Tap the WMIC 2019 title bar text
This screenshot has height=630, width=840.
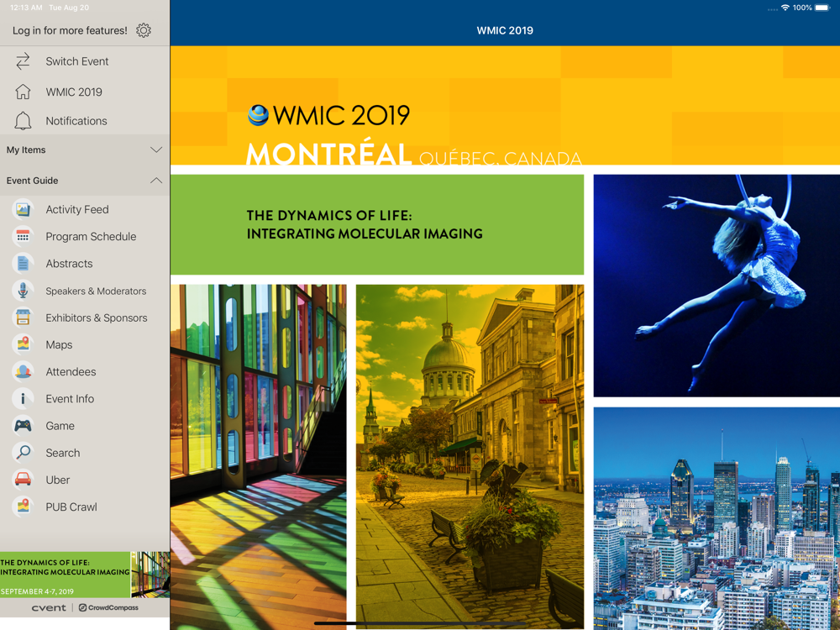pyautogui.click(x=505, y=30)
